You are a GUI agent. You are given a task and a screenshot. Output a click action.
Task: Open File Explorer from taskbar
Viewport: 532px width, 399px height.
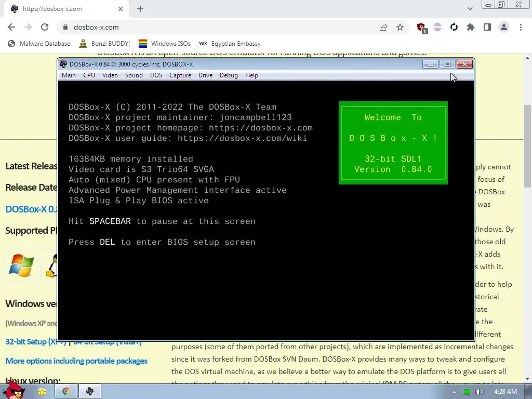coord(42,392)
